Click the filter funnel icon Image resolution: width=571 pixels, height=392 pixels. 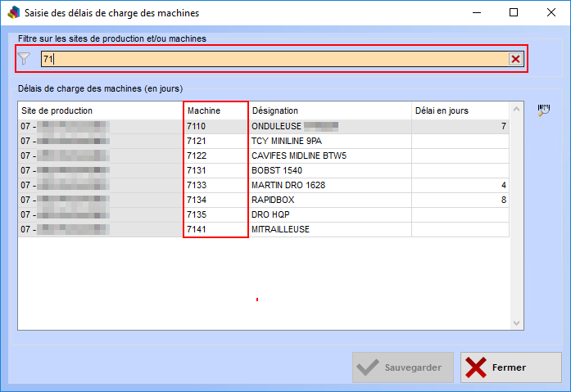(24, 59)
